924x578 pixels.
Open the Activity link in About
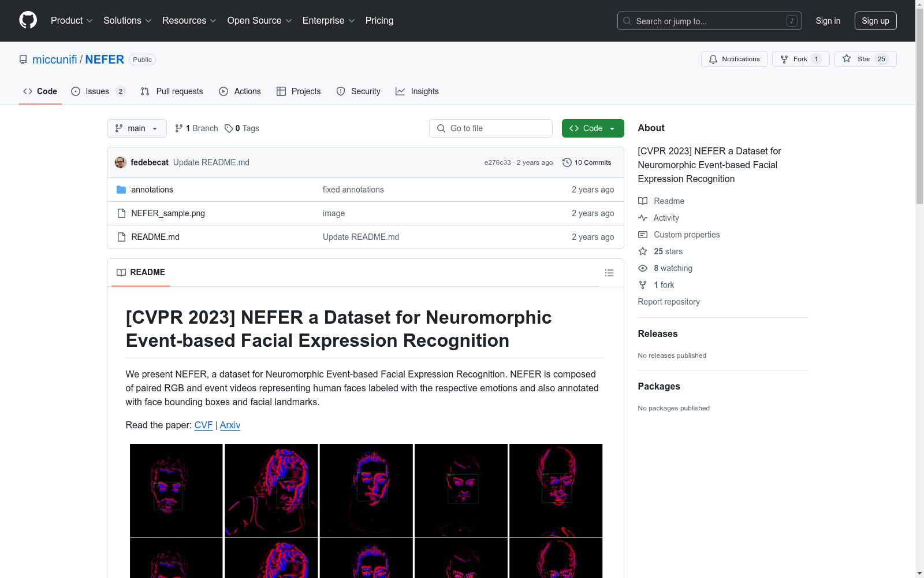tap(658, 218)
